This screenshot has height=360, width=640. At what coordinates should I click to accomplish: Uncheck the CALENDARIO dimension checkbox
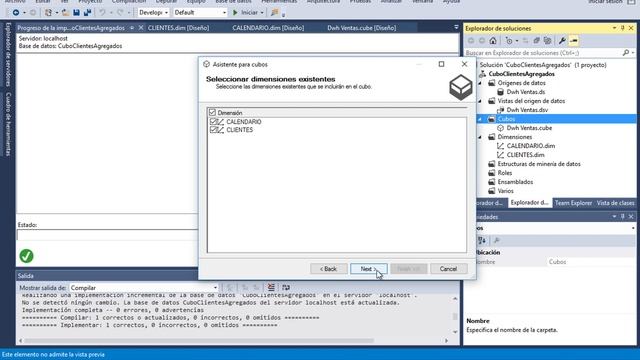pyautogui.click(x=213, y=122)
